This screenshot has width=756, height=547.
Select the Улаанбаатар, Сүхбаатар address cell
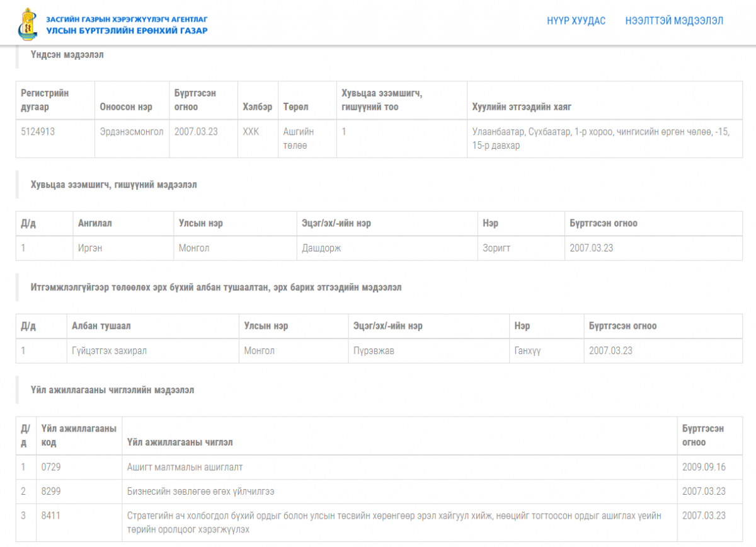(600, 139)
